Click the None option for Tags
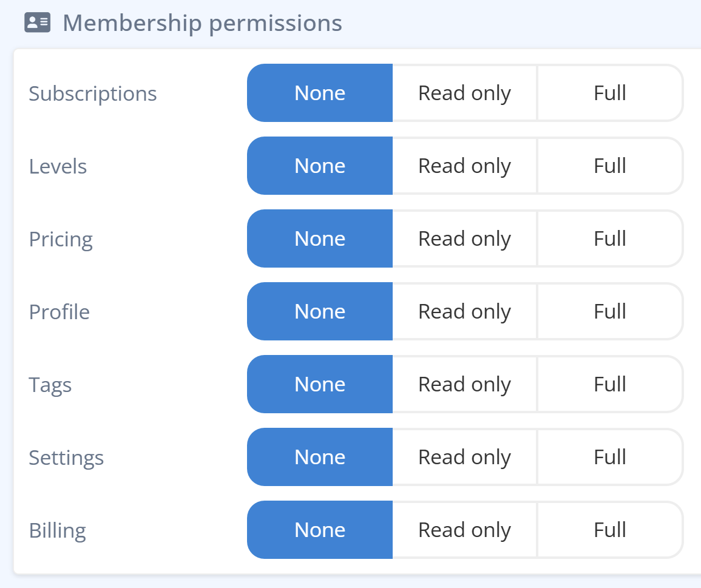The image size is (701, 588). (320, 384)
